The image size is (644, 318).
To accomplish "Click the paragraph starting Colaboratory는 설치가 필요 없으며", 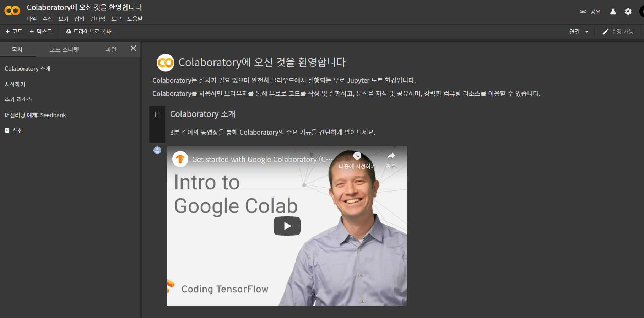I will click(284, 80).
